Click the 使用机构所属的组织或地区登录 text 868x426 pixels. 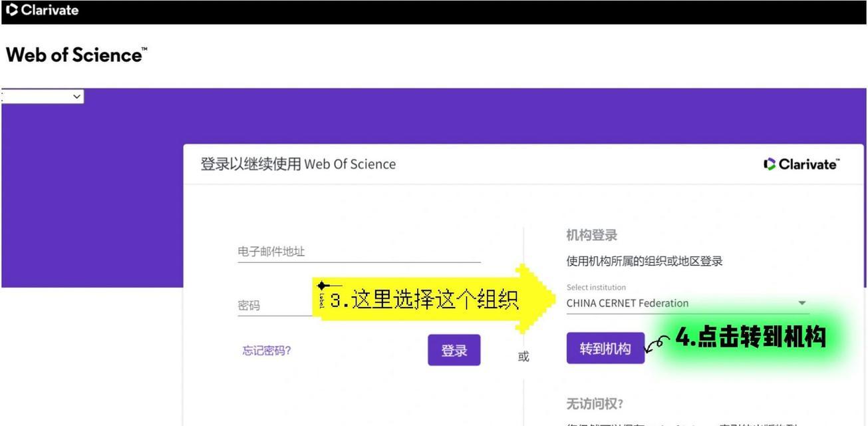tap(644, 261)
